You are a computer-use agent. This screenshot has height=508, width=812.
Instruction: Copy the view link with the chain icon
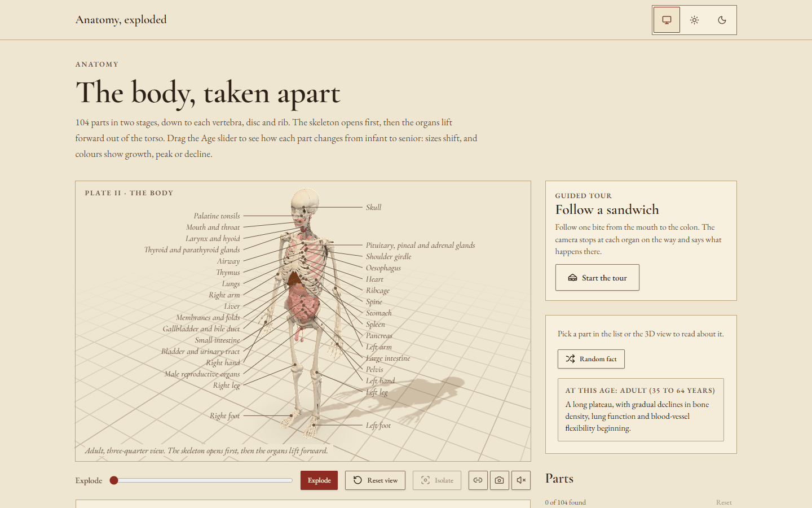(x=478, y=480)
